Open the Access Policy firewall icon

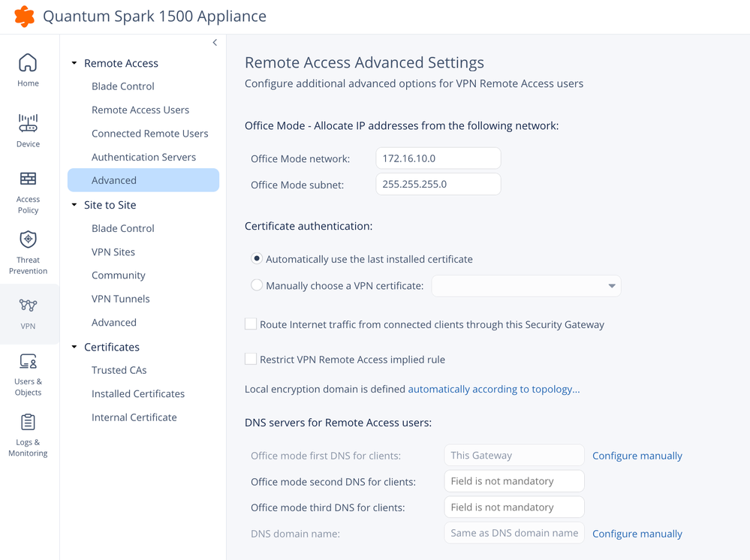click(x=28, y=179)
